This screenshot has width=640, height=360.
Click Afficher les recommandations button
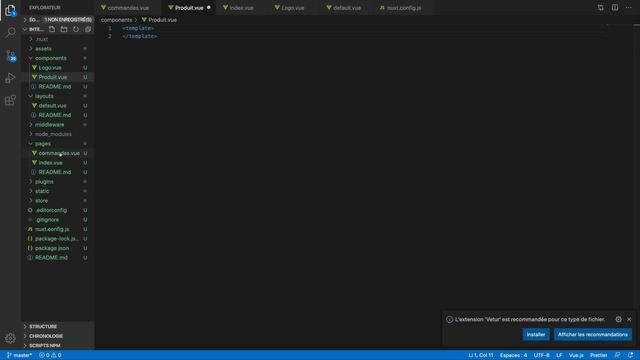(x=593, y=334)
